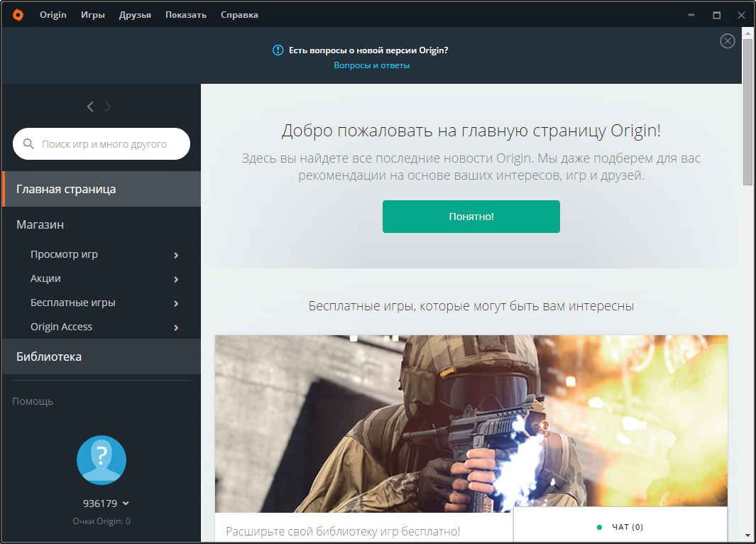Maximize the Origin window
This screenshot has height=544, width=756.
click(x=716, y=15)
